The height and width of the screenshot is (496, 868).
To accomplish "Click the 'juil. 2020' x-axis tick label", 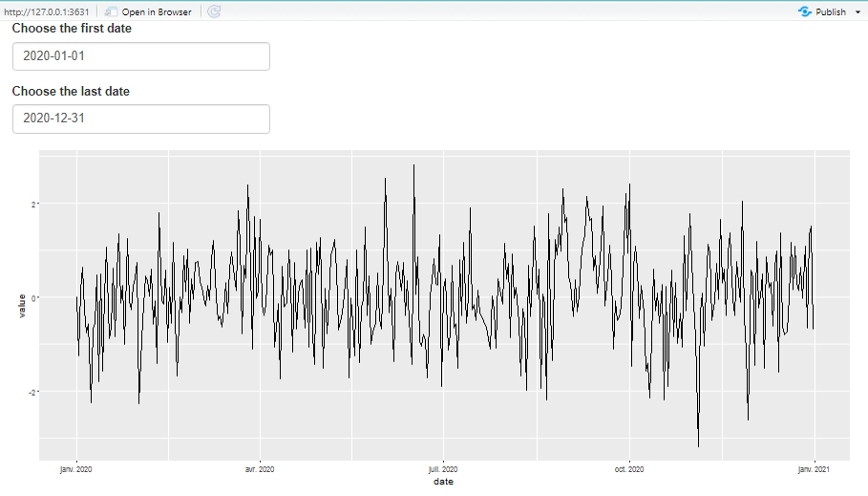I will click(443, 469).
